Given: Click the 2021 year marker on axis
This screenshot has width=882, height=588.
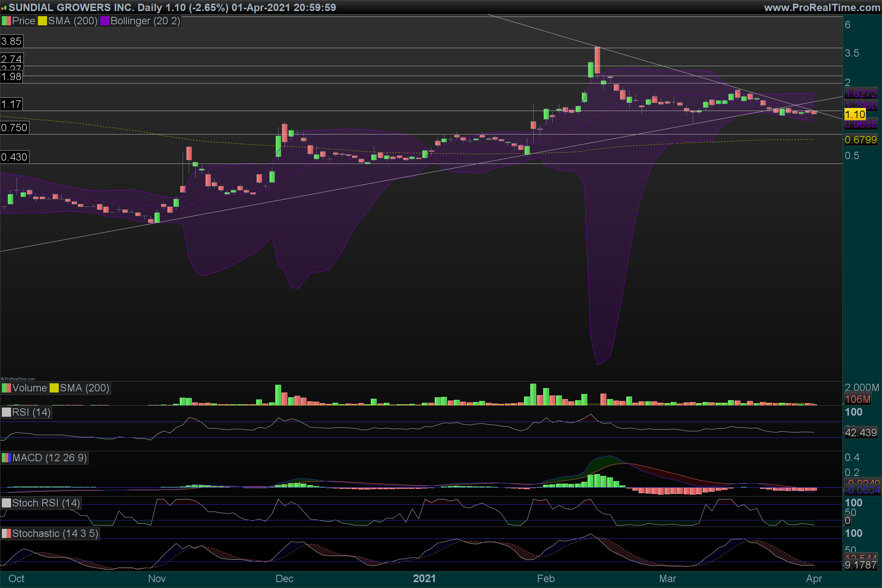Looking at the screenshot, I should [x=424, y=578].
